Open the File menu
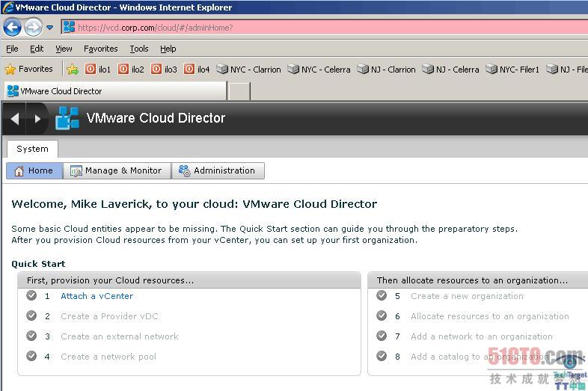This screenshot has width=588, height=391. (x=12, y=49)
